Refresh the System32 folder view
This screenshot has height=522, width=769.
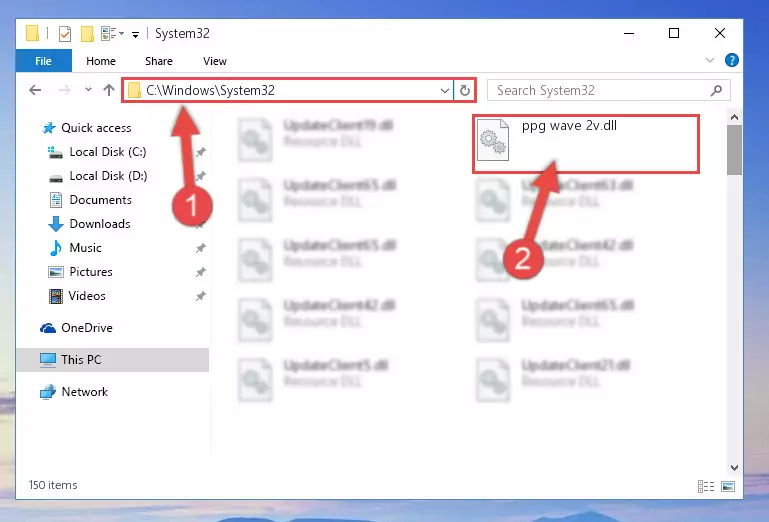click(x=464, y=90)
